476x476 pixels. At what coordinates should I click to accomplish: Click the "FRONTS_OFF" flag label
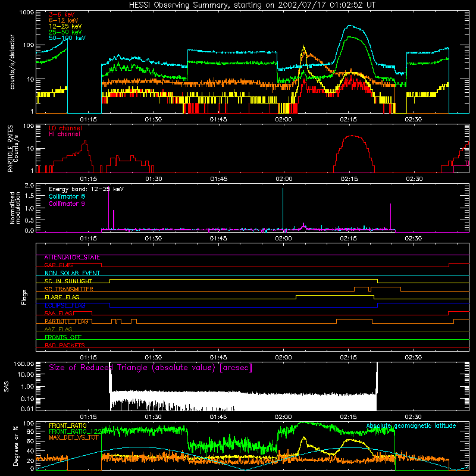[x=63, y=337]
